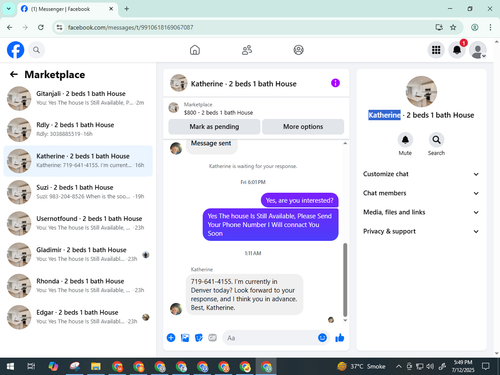Open Rdly - 2 beds 1 bath House chat
The image size is (500, 375).
[78, 130]
